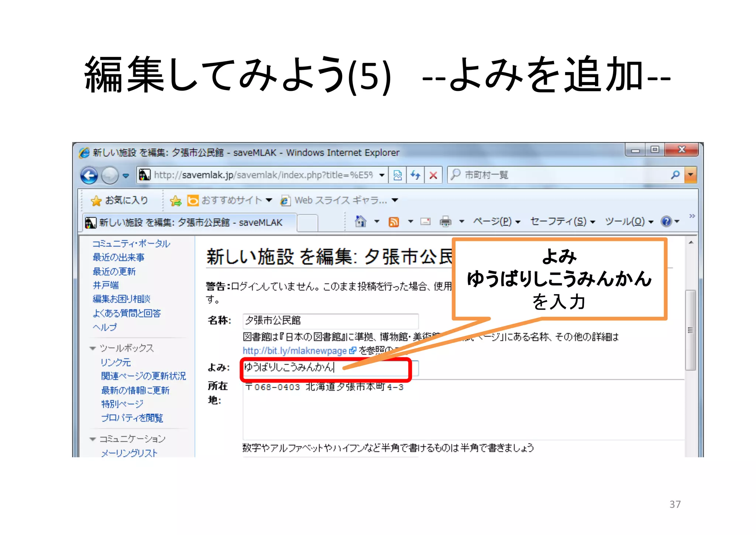
Task: Open the address bar dropdown arrow
Action: [382, 175]
